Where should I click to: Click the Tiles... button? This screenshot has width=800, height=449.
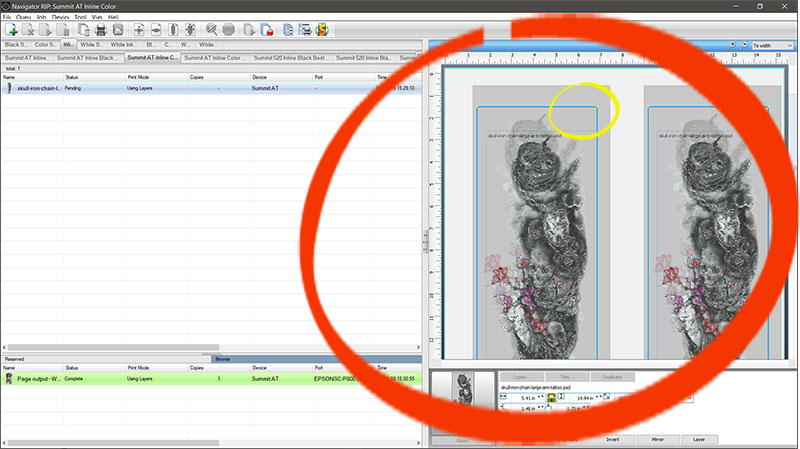(x=567, y=377)
